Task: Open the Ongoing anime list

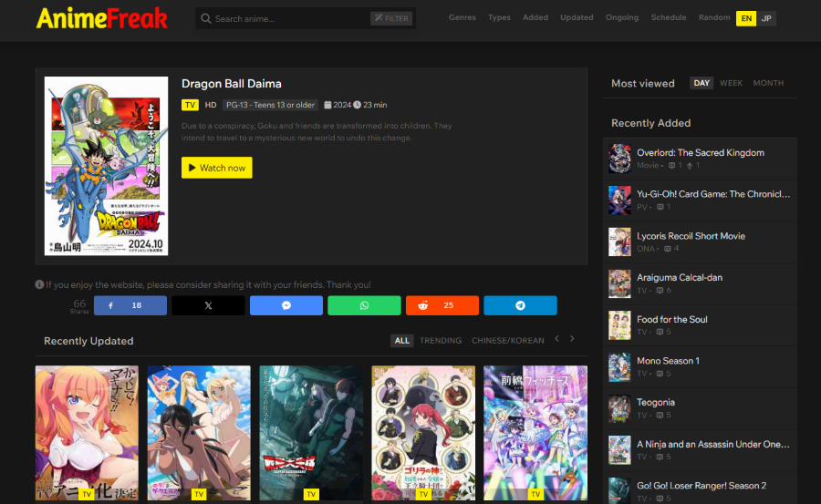Action: coord(622,17)
